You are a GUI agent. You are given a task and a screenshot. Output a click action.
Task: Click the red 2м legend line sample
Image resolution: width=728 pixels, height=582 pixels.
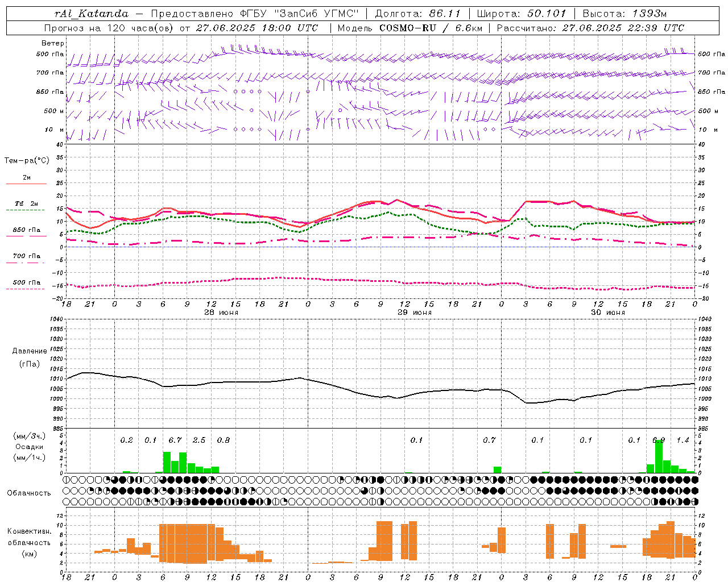[x=26, y=184]
